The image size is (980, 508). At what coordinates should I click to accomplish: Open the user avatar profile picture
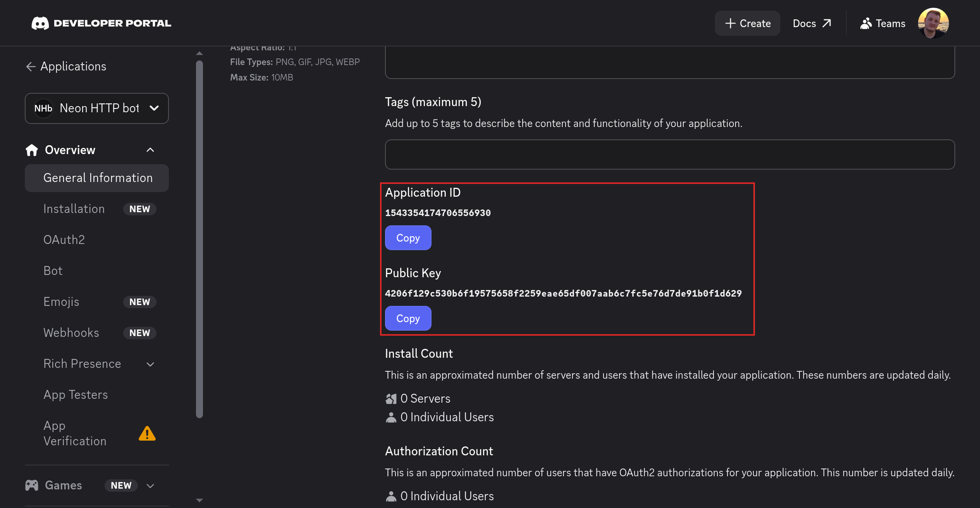(933, 23)
